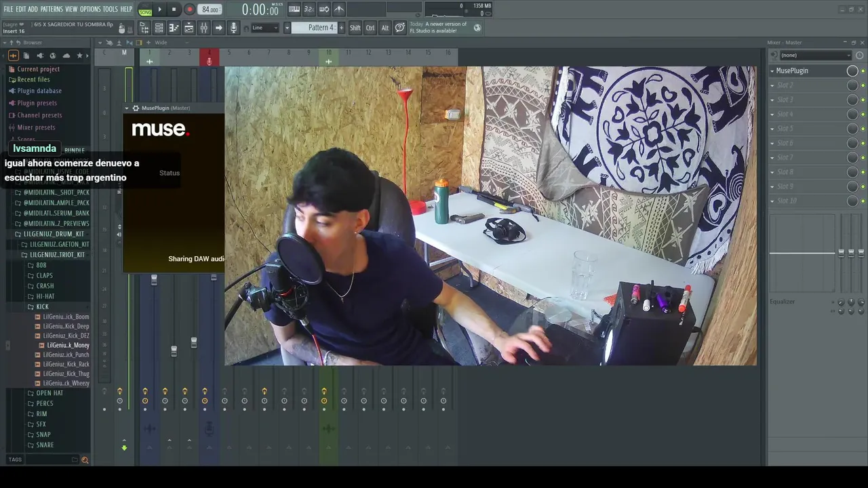The height and width of the screenshot is (488, 868).
Task: Open the OPTIONS menu
Action: point(90,9)
